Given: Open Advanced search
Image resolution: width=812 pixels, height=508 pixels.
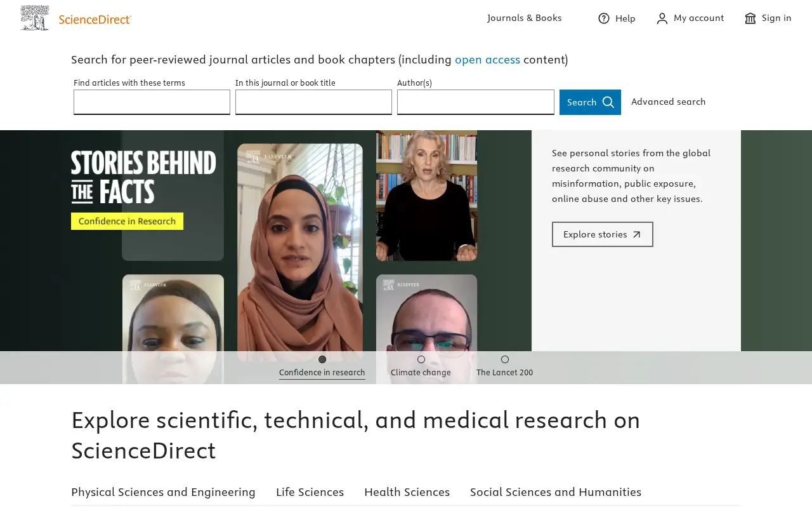Looking at the screenshot, I should click(669, 102).
